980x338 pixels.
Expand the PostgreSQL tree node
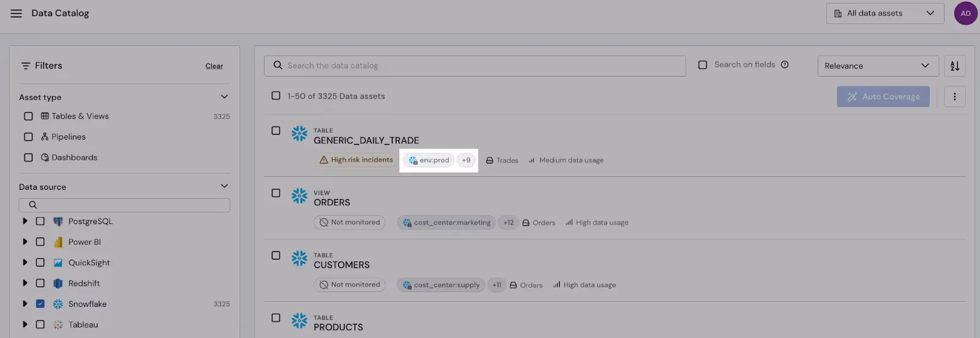point(25,222)
